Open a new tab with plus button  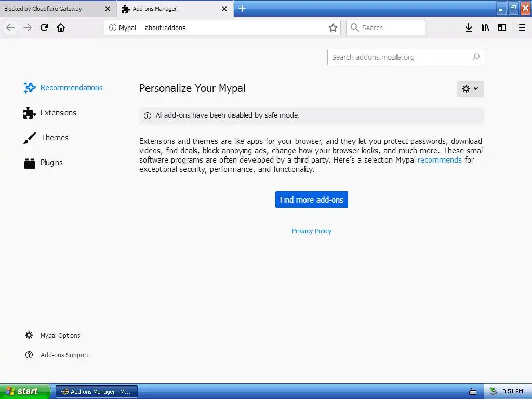242,8
